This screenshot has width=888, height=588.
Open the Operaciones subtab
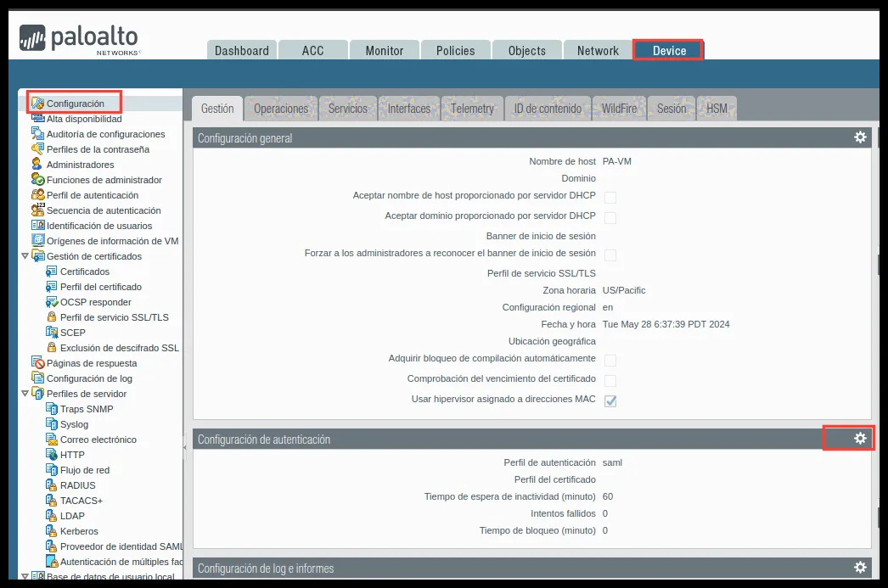[x=281, y=108]
